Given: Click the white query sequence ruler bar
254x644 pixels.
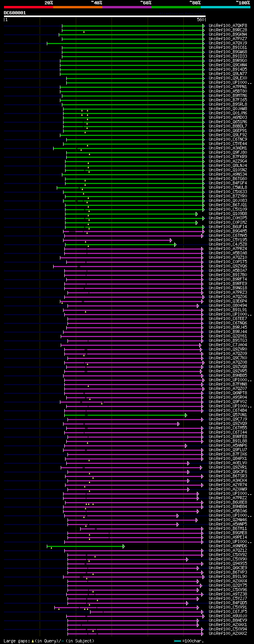Looking at the screenshot, I should 104,16.
